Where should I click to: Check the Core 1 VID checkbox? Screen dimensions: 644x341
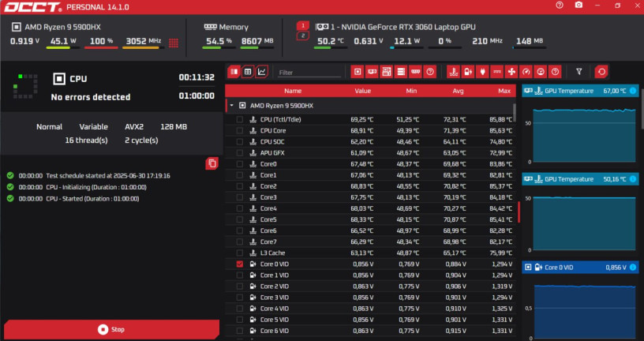click(239, 275)
